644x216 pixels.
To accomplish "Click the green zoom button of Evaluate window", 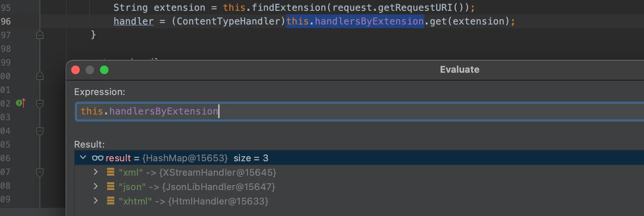I will click(104, 70).
